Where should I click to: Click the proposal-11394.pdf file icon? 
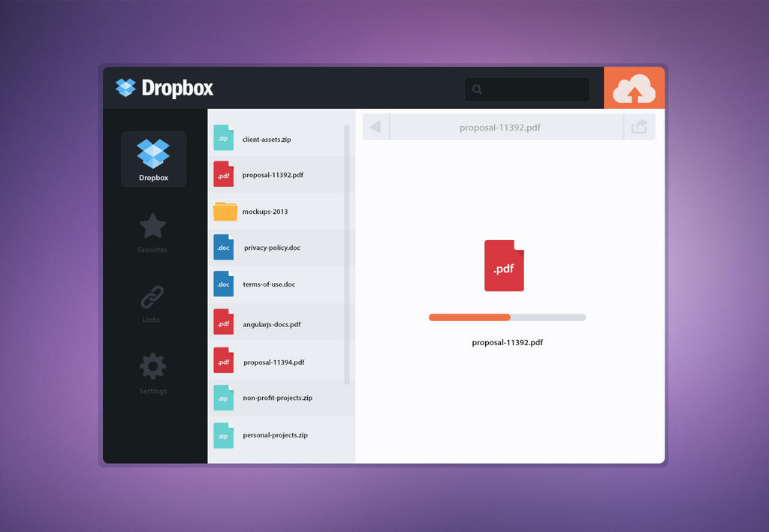tap(224, 360)
